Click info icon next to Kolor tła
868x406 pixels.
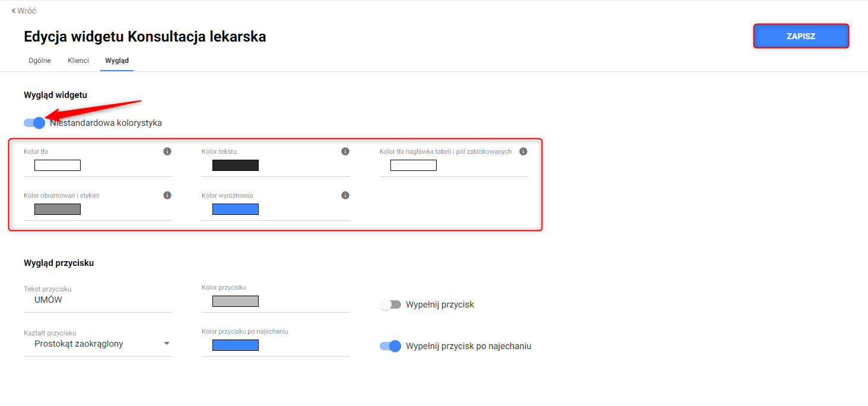167,151
